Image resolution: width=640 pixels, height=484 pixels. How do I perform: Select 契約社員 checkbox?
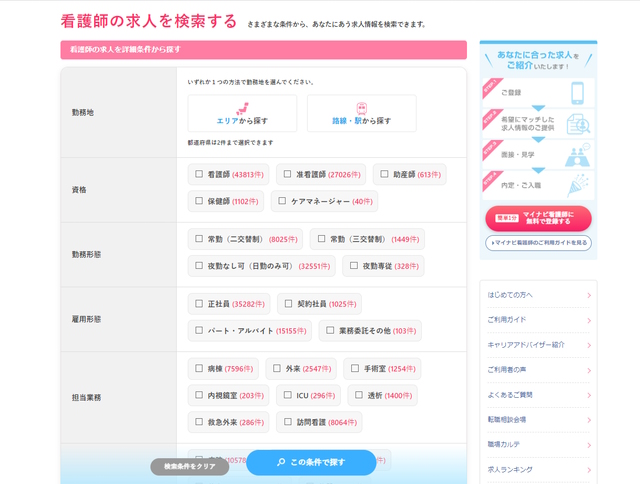click(288, 304)
